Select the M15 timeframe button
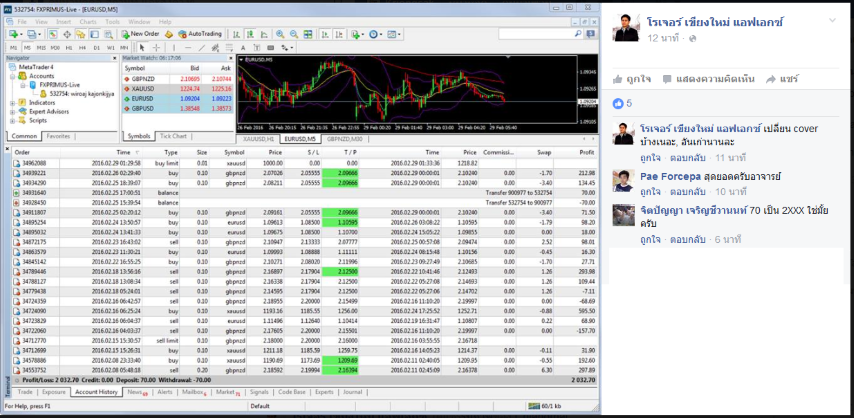 pos(41,47)
